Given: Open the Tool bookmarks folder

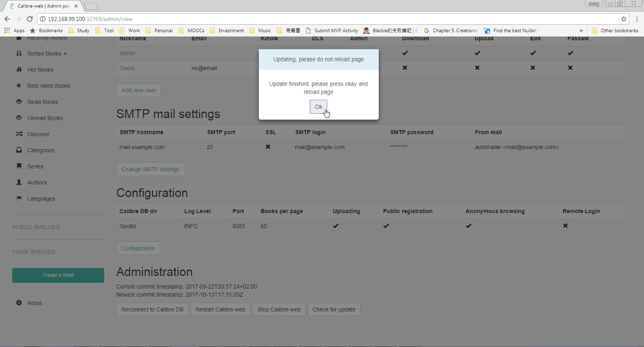Looking at the screenshot, I should (x=105, y=30).
